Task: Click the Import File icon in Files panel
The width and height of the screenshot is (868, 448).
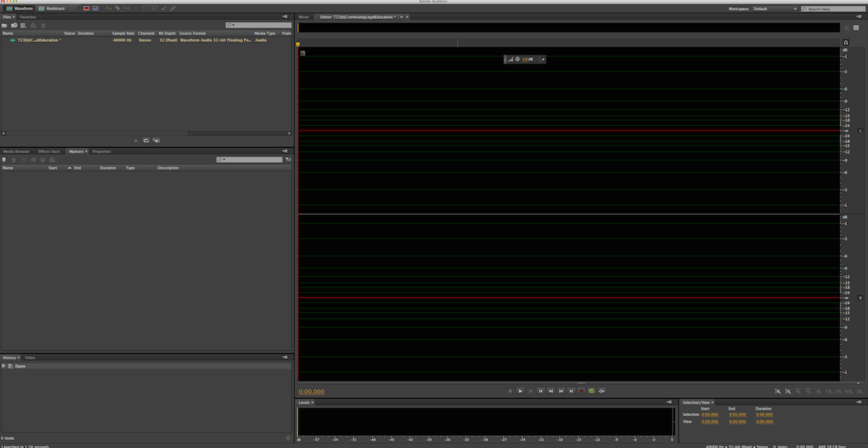Action: click(x=14, y=25)
